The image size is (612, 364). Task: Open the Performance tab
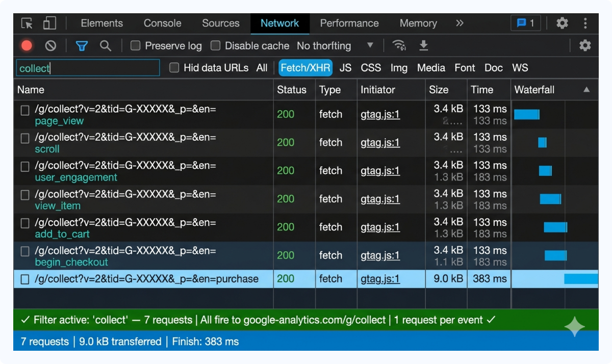349,23
